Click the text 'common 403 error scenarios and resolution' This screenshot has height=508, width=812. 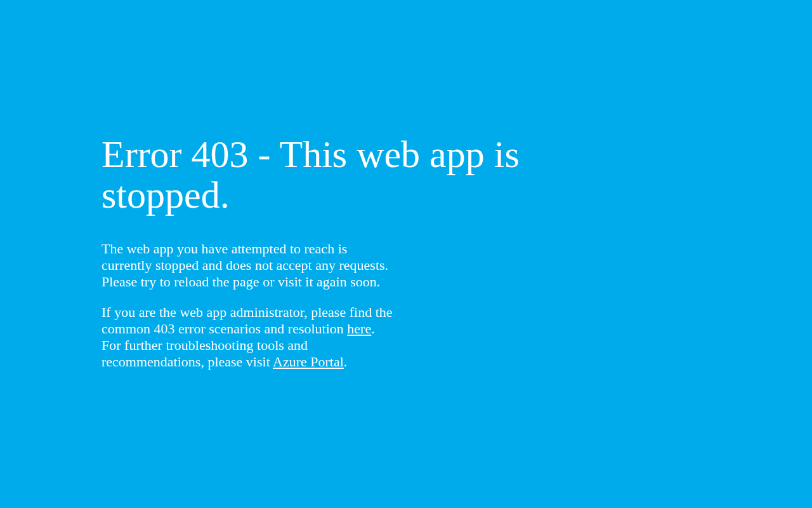click(x=223, y=329)
